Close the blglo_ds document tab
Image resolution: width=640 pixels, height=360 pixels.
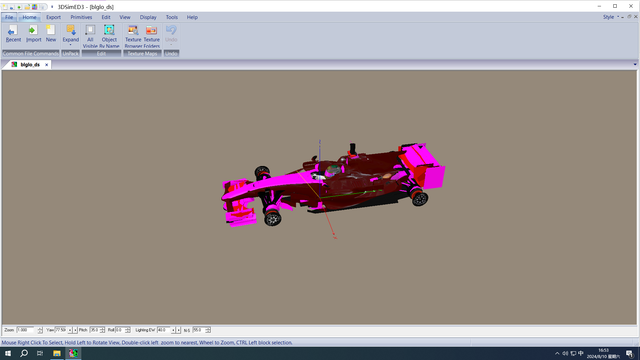click(x=47, y=64)
